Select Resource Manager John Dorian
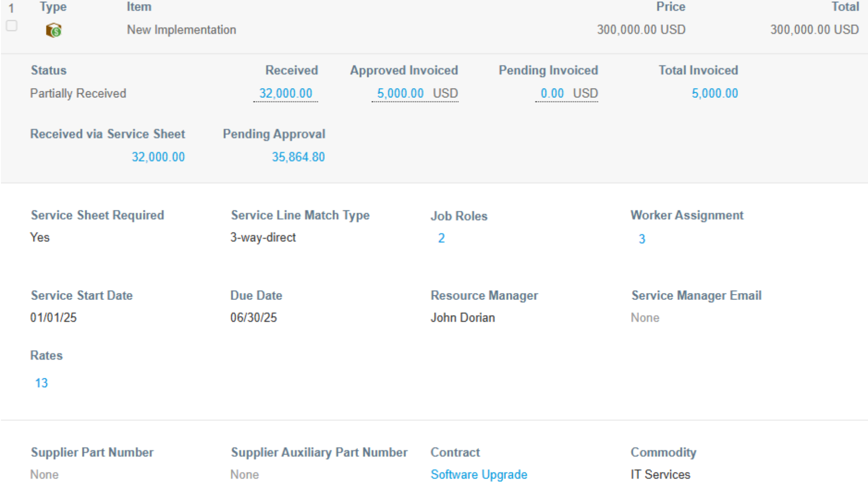Screen dimensions: 868x497 [463, 318]
